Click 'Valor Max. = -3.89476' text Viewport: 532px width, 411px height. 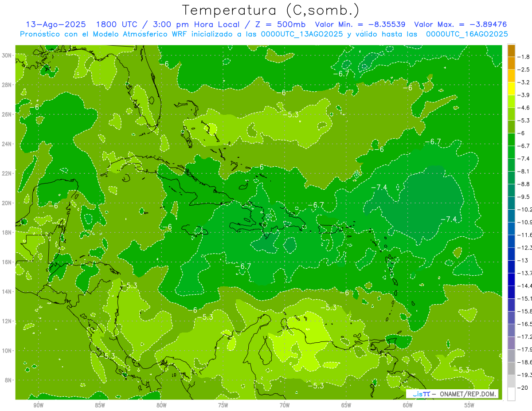pyautogui.click(x=460, y=24)
